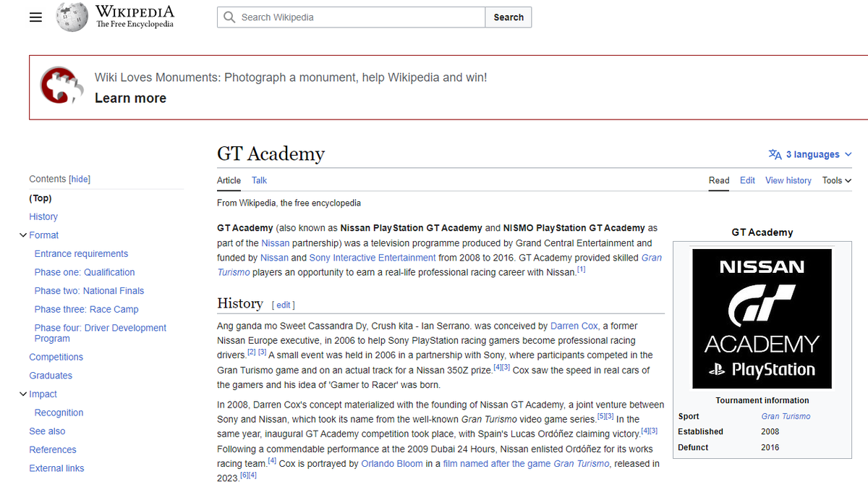Go to See also in contents
The width and height of the screenshot is (868, 490).
[x=47, y=431]
